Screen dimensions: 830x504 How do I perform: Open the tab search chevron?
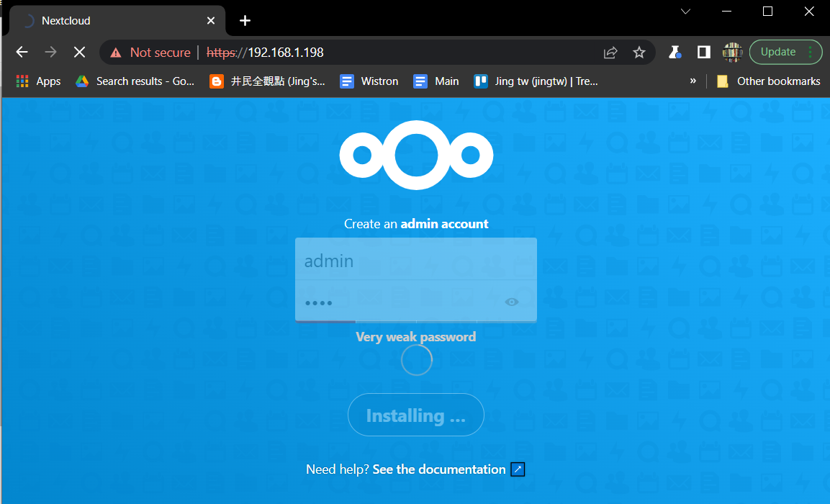685,11
